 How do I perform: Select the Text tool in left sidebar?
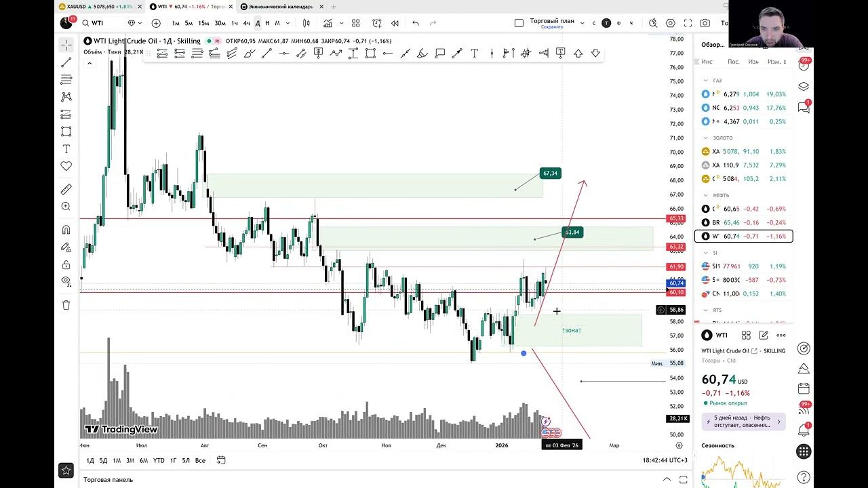66,149
